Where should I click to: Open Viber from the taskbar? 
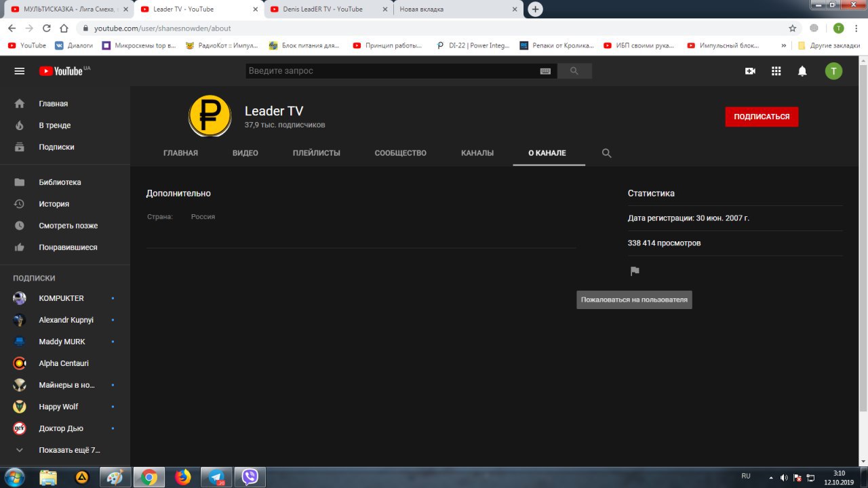[x=250, y=477]
